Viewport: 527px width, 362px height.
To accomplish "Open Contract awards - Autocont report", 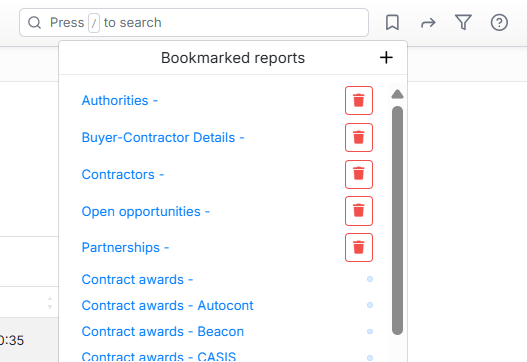I will pos(167,306).
